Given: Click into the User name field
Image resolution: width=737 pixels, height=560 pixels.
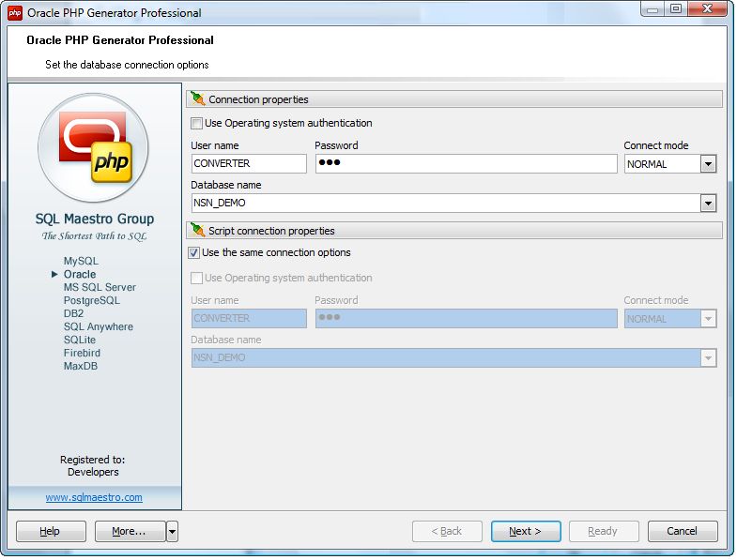Looking at the screenshot, I should pos(249,163).
